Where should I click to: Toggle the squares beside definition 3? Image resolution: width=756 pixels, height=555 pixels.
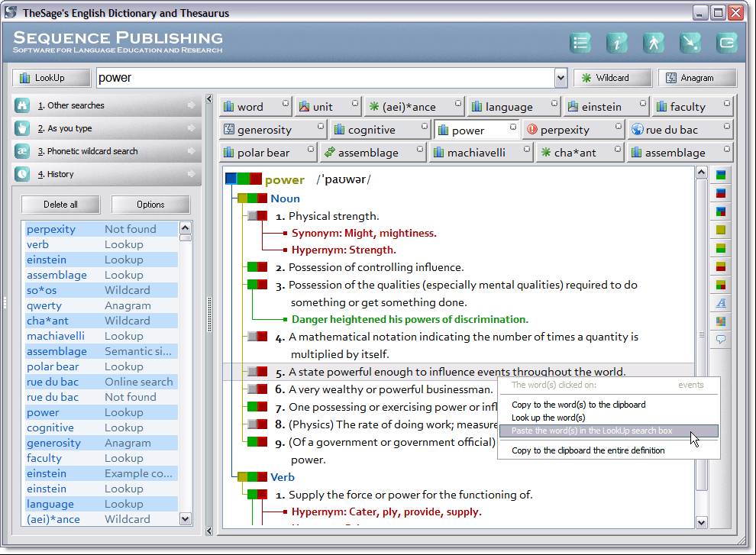coord(257,285)
